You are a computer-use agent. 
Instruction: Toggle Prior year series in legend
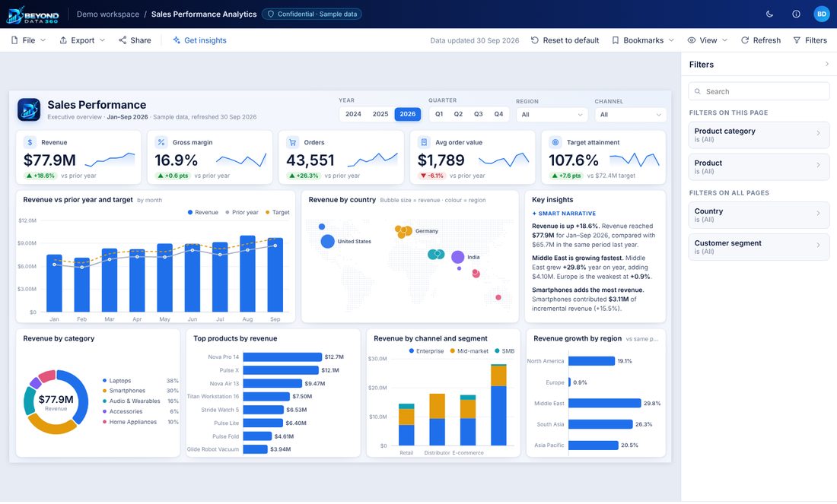coord(241,212)
